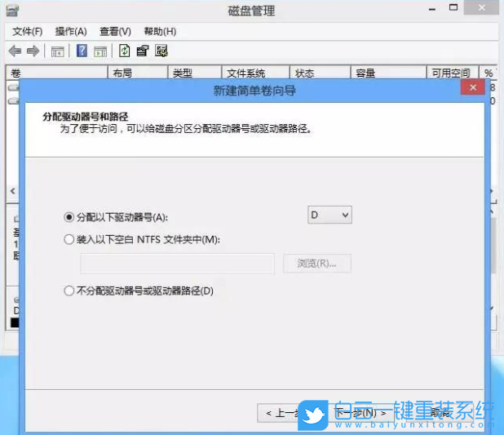Image resolution: width=504 pixels, height=435 pixels.
Task: Close the New Simple Volume Wizard dialog
Action: point(473,87)
